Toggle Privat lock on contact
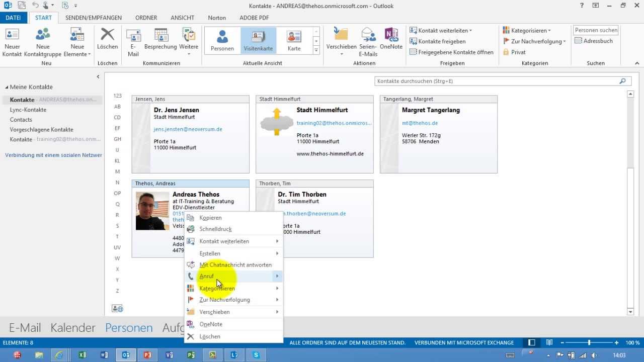 click(514, 52)
